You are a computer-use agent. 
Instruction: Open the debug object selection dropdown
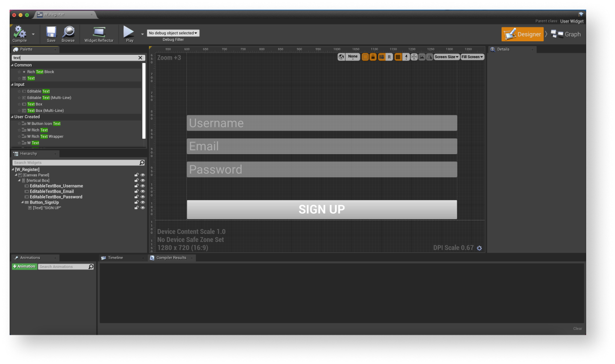(173, 33)
